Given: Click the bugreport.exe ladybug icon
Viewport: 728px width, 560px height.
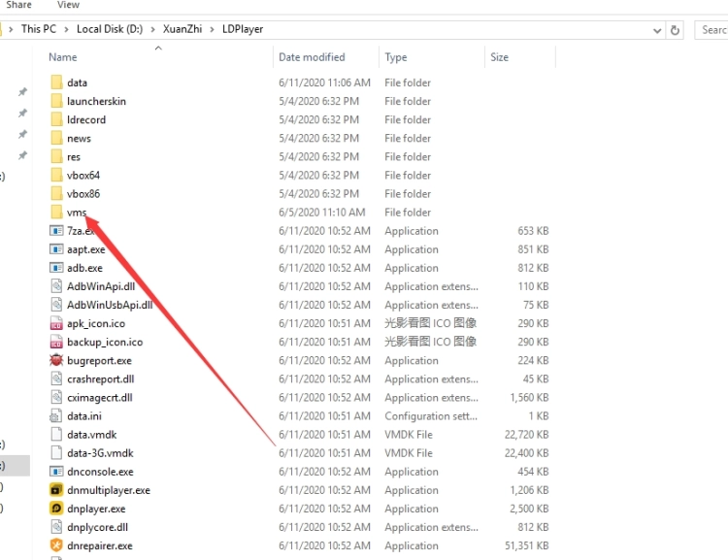Looking at the screenshot, I should pos(56,360).
